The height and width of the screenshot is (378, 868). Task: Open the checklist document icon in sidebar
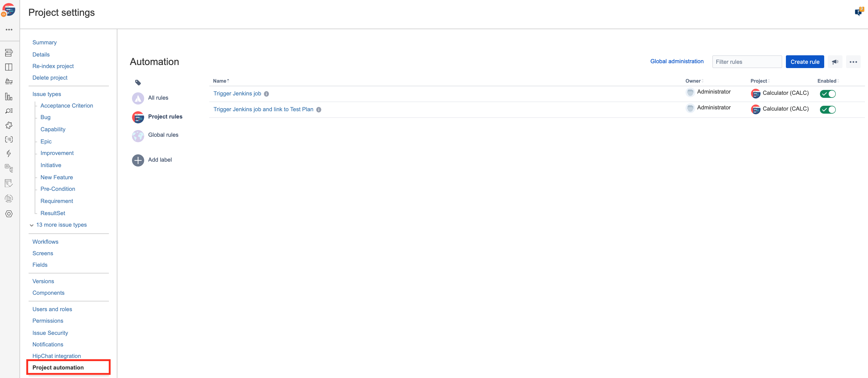[x=9, y=183]
